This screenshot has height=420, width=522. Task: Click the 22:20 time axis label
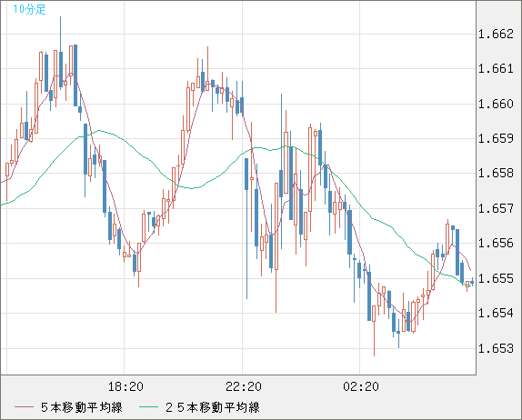[x=244, y=386]
